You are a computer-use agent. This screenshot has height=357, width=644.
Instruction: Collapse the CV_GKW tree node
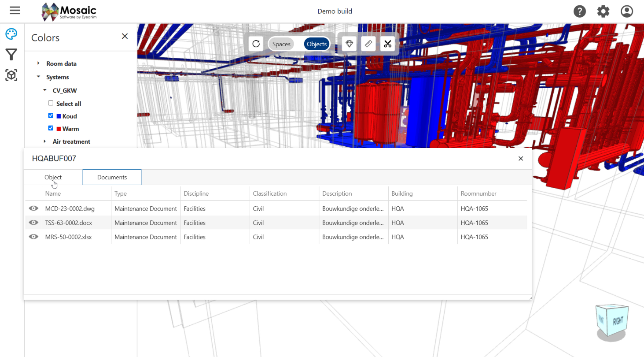pos(44,90)
